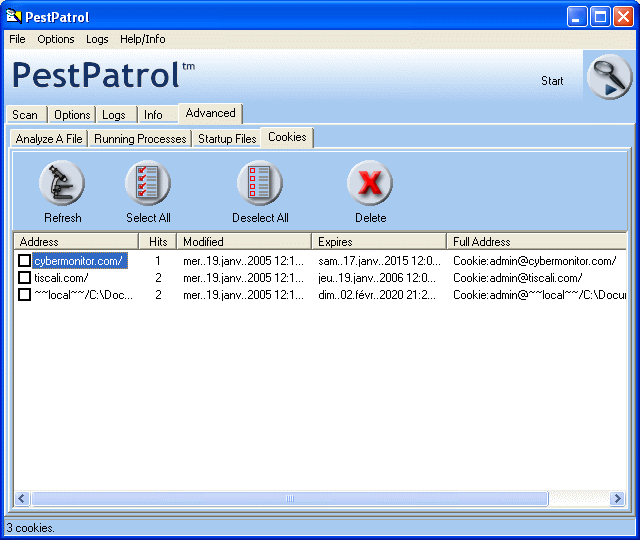Check the ~~local~~/C:\Doc... cookie checkbox
This screenshot has height=540, width=640.
24,295
